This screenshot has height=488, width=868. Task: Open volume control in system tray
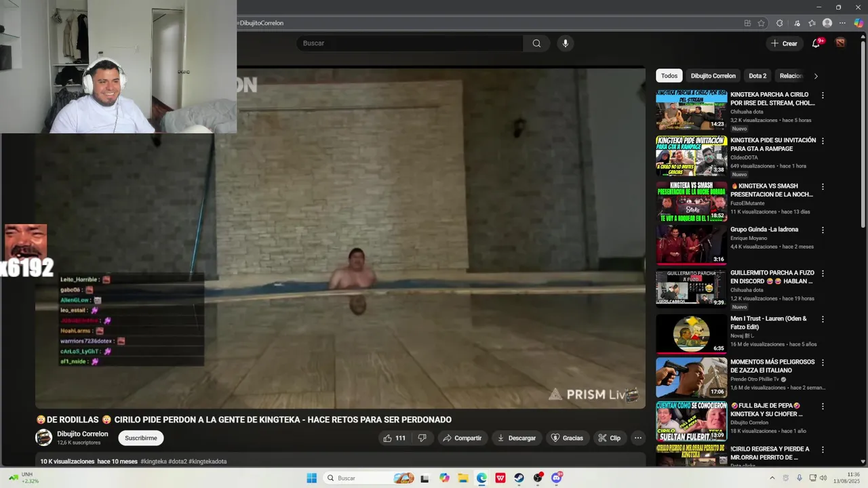point(823,478)
